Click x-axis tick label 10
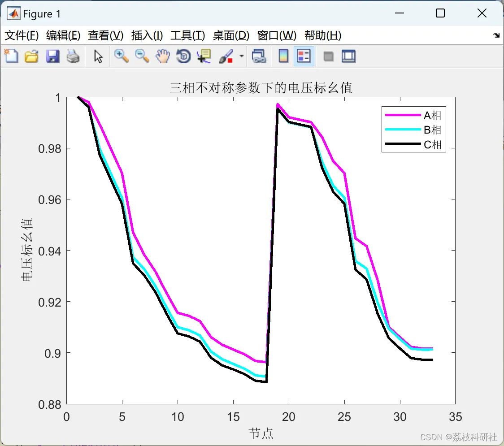This screenshot has width=504, height=446. [x=178, y=417]
